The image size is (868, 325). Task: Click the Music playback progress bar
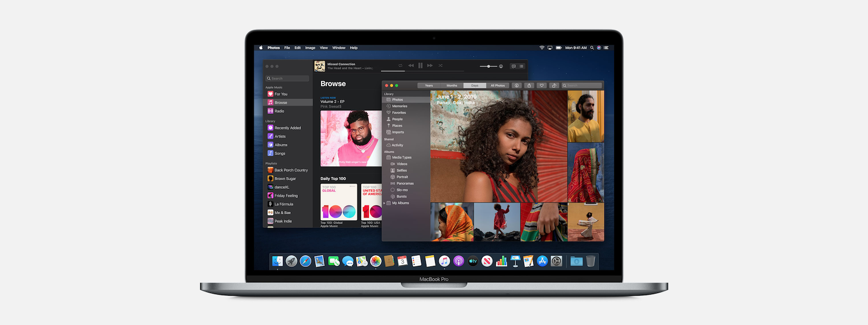[x=422, y=71]
